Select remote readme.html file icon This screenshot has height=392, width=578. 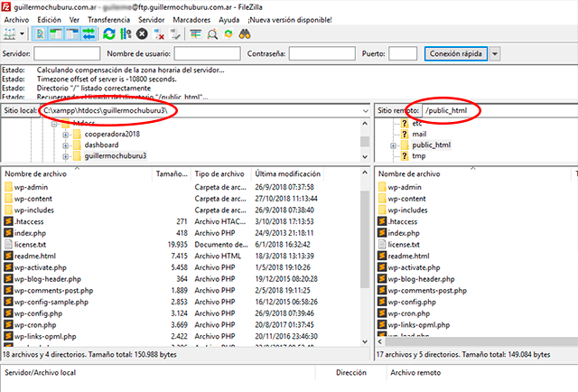pos(382,256)
